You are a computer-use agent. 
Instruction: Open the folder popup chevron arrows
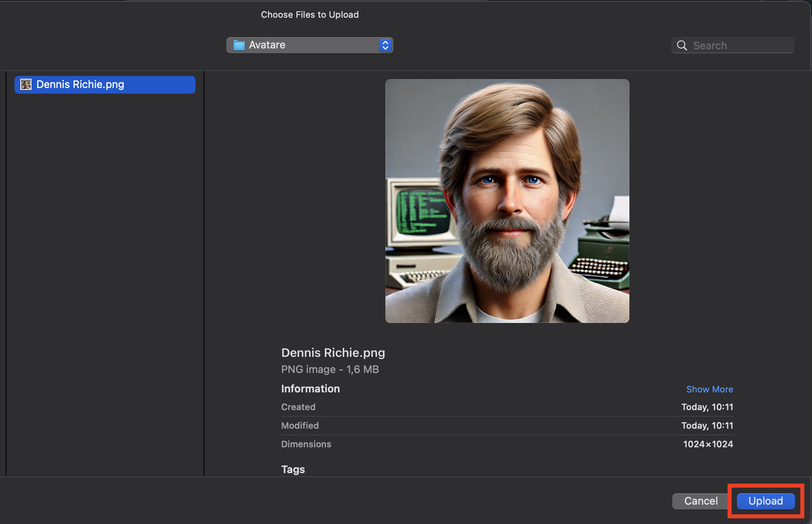385,45
